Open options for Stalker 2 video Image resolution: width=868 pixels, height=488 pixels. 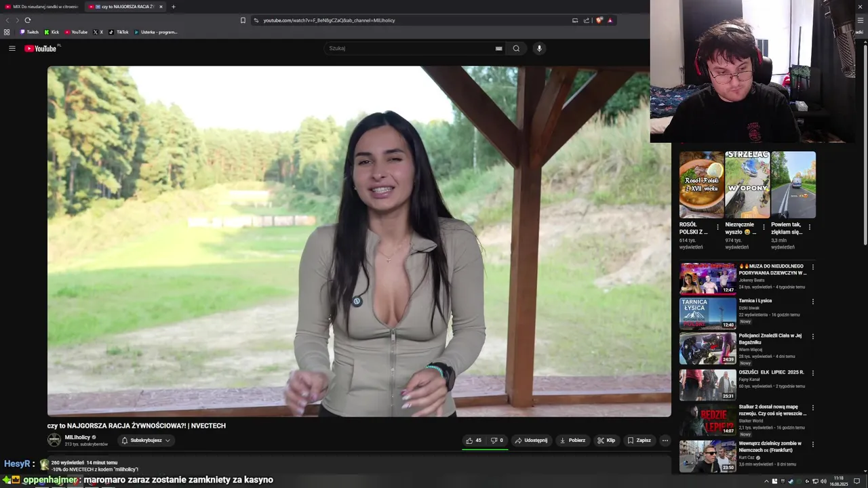812,408
